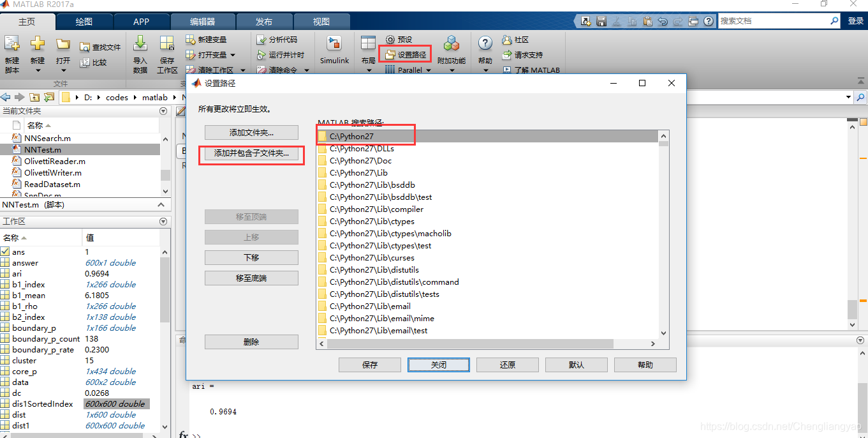This screenshot has height=438, width=868.
Task: Switch to the Plots (绘图) tab
Action: pyautogui.click(x=84, y=21)
